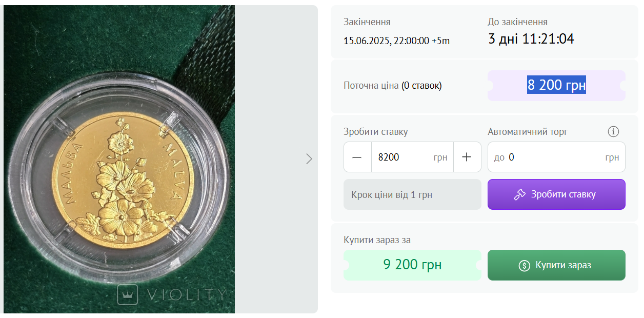Decrease bid with the minus button
644x318 pixels.
click(357, 157)
